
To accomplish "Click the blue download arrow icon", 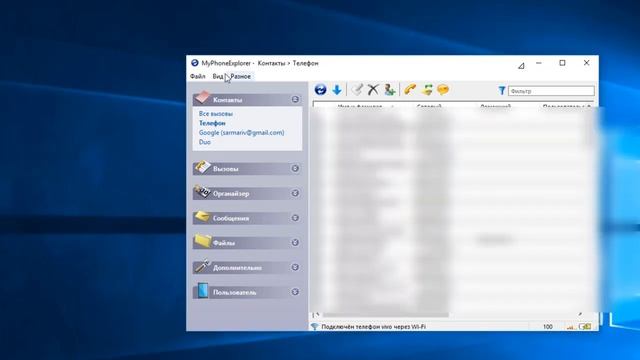I will pyautogui.click(x=337, y=90).
